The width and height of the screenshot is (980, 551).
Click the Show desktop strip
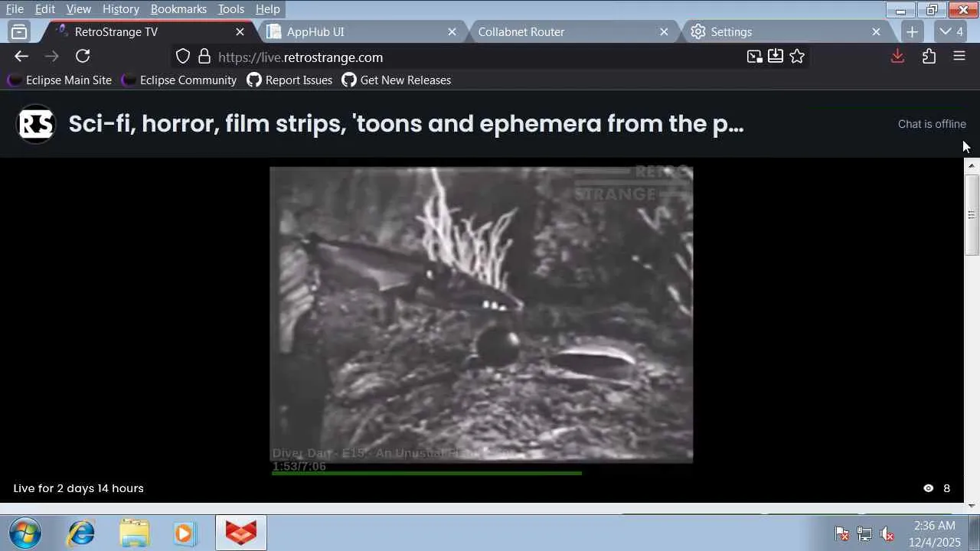(974, 533)
